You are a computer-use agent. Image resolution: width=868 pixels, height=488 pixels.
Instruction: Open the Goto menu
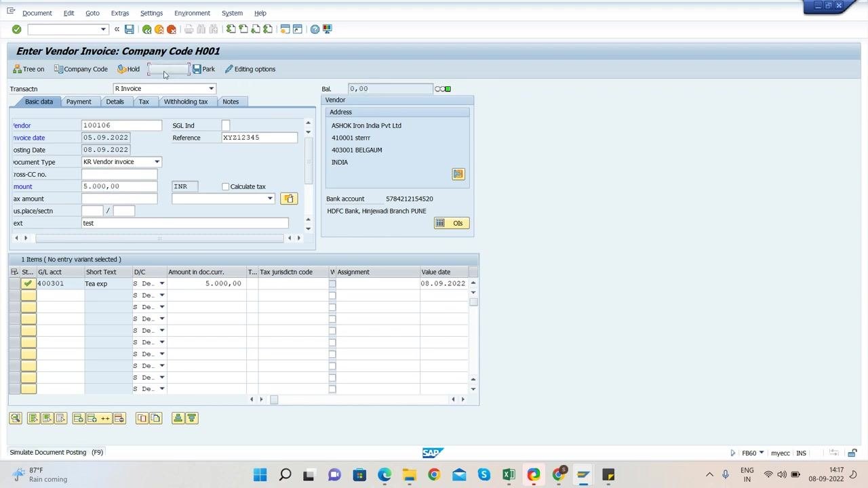tap(92, 13)
